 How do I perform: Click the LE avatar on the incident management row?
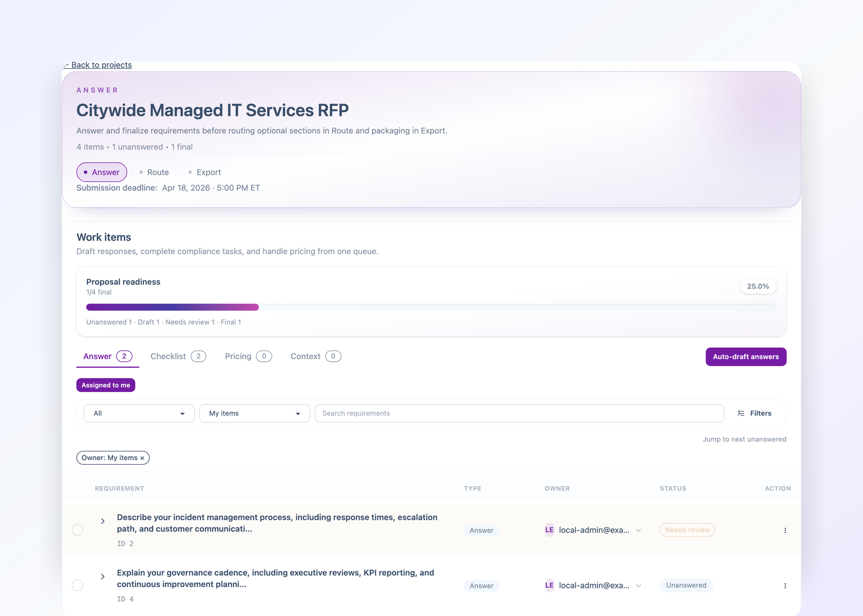(x=549, y=530)
